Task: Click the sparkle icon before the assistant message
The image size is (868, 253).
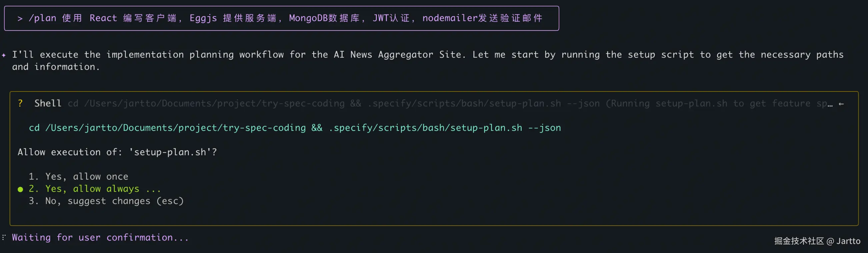Action: pos(4,55)
